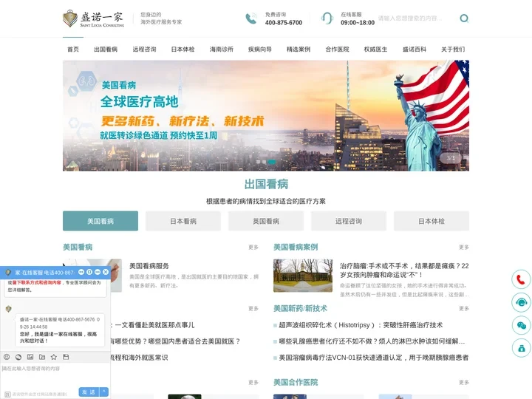Click 更多 beside the 美国合作医院 heading
This screenshot has width=532, height=399.
(464, 383)
